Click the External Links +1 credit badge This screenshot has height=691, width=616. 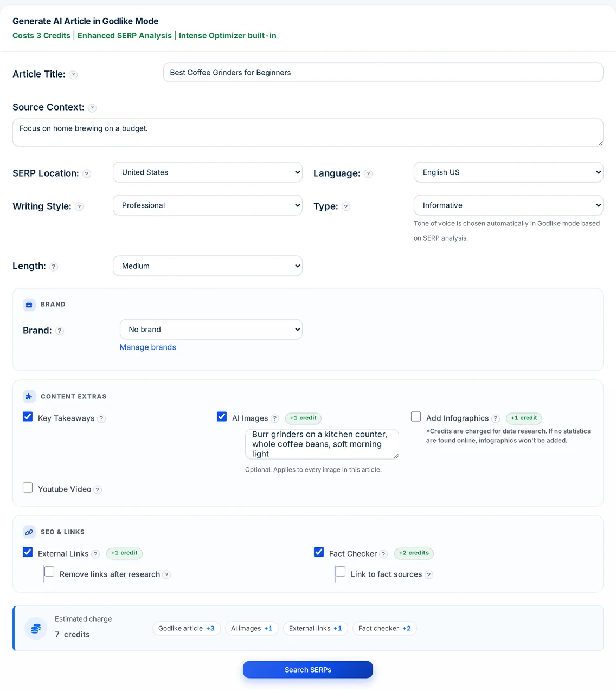click(x=124, y=553)
